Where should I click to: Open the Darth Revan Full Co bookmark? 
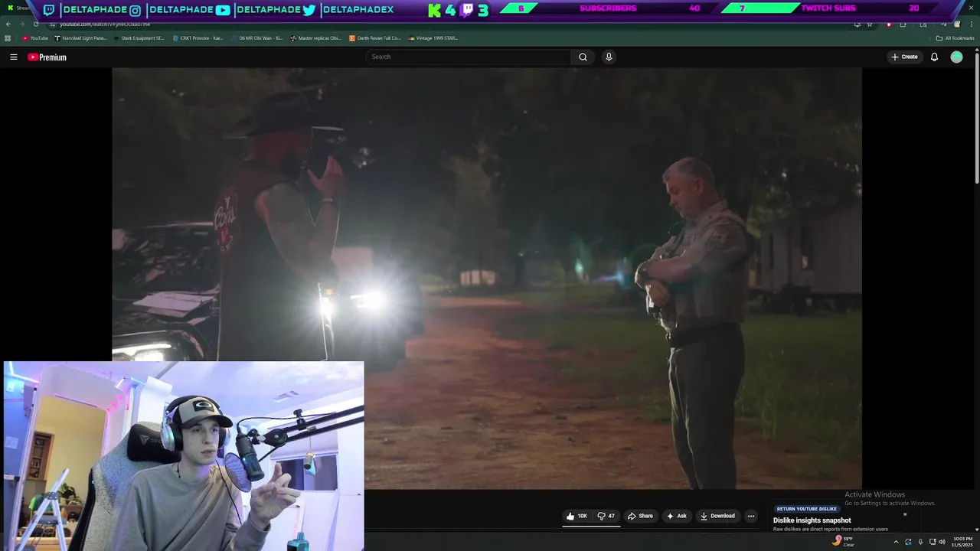click(374, 37)
